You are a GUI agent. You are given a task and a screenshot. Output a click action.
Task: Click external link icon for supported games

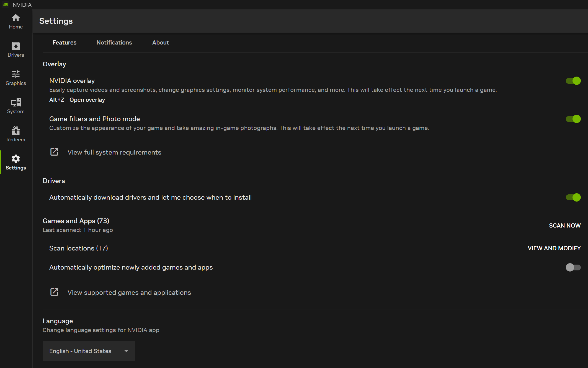[x=54, y=292]
